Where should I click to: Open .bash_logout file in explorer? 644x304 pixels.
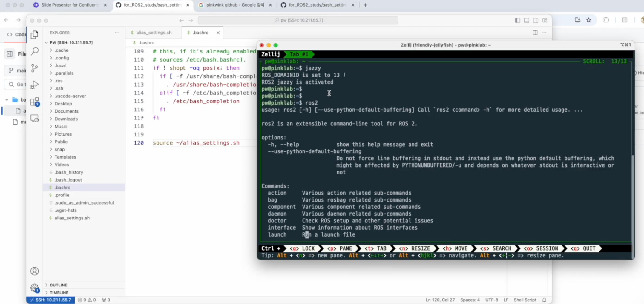coord(68,180)
